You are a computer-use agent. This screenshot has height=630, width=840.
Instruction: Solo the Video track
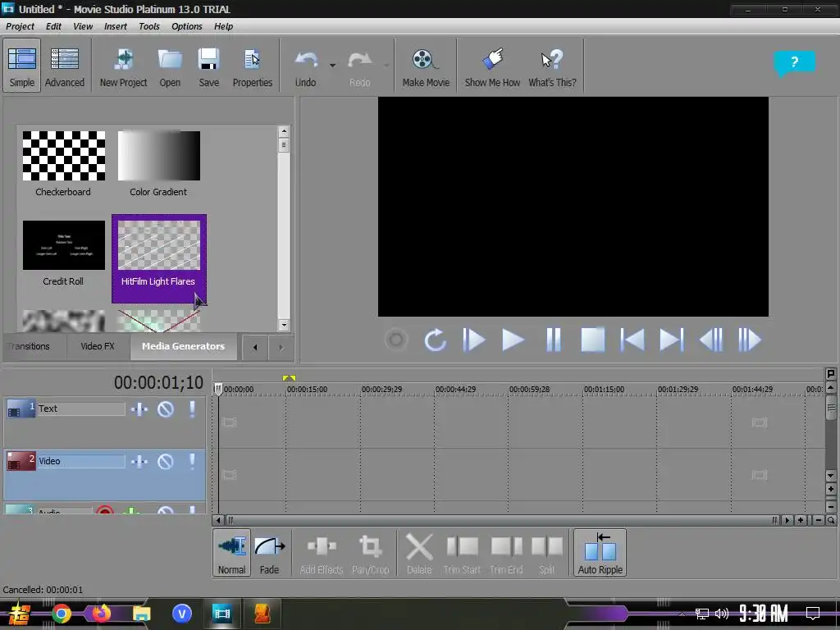coord(192,461)
